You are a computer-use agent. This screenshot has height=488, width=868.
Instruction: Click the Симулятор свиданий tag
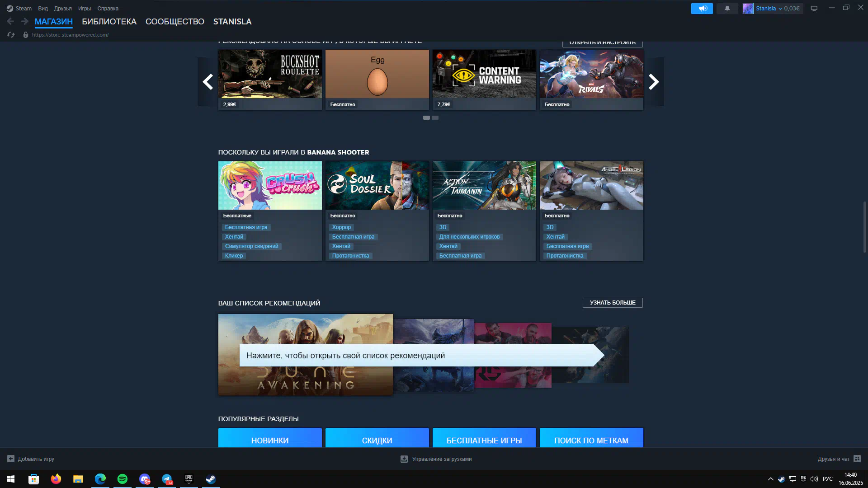[251, 246]
